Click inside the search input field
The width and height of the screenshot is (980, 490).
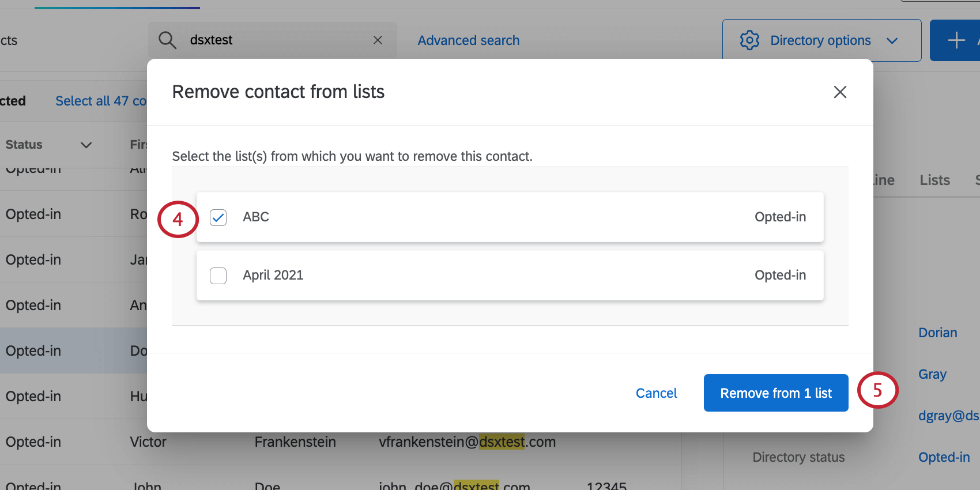pos(259,40)
